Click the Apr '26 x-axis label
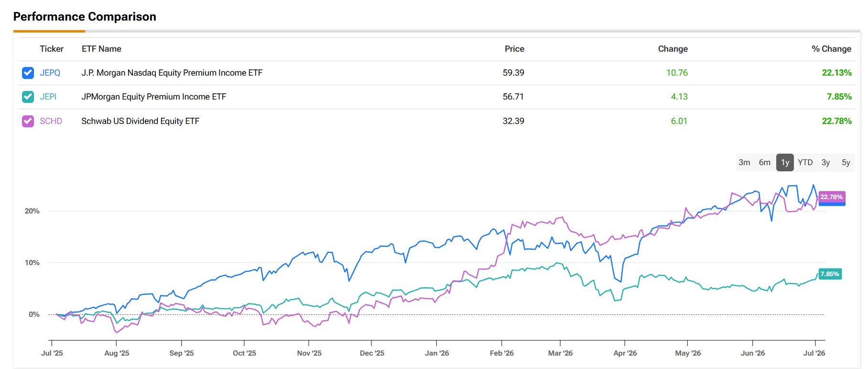This screenshot has width=868, height=369. pyautogui.click(x=625, y=353)
